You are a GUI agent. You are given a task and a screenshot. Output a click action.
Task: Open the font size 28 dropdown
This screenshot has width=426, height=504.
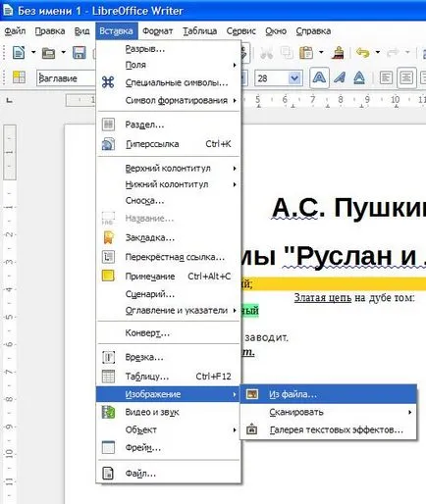(294, 78)
